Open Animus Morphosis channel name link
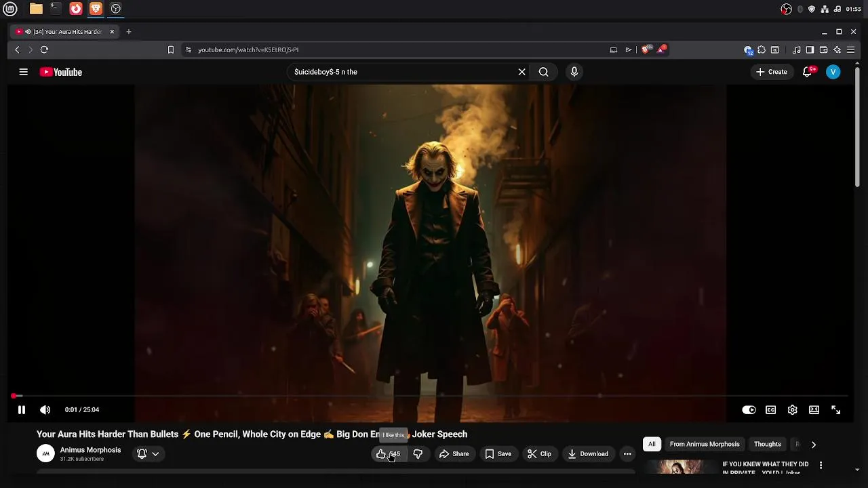This screenshot has height=488, width=868. [x=90, y=450]
